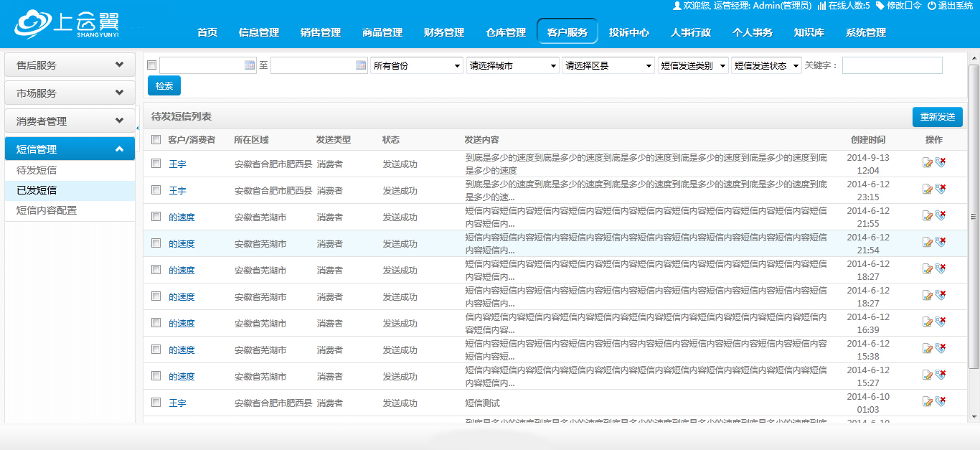Edit the 短信测试 message row
The width and height of the screenshot is (980, 450).
pyautogui.click(x=928, y=402)
